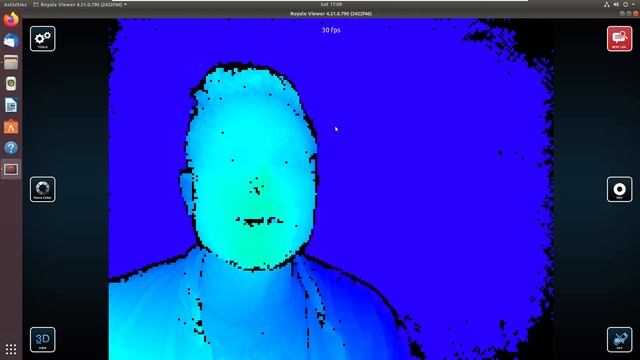Viewport: 640px width, 360px height.
Task: Open the Force Color wheel button
Action: click(x=42, y=189)
